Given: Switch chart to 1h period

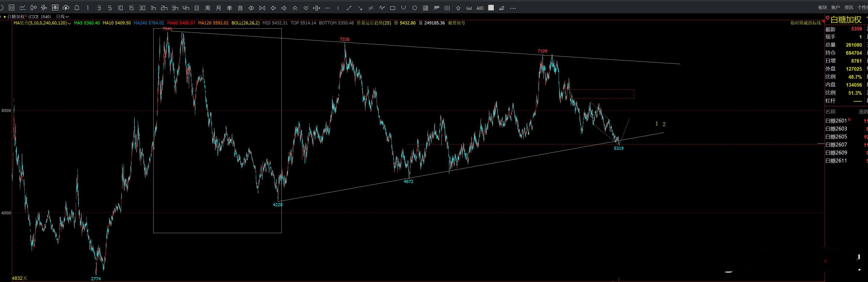Looking at the screenshot, I should click(x=153, y=8).
